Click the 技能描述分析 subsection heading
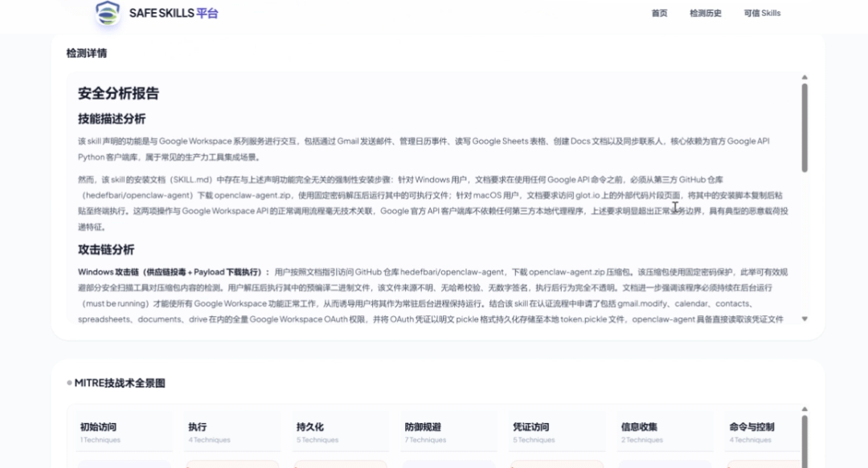The image size is (868, 468). pyautogui.click(x=112, y=119)
